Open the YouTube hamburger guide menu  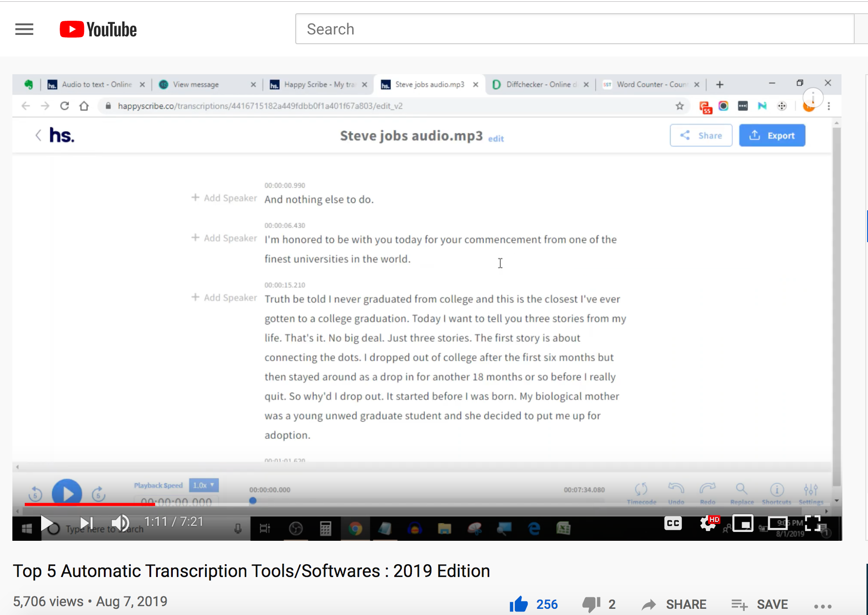(x=24, y=29)
